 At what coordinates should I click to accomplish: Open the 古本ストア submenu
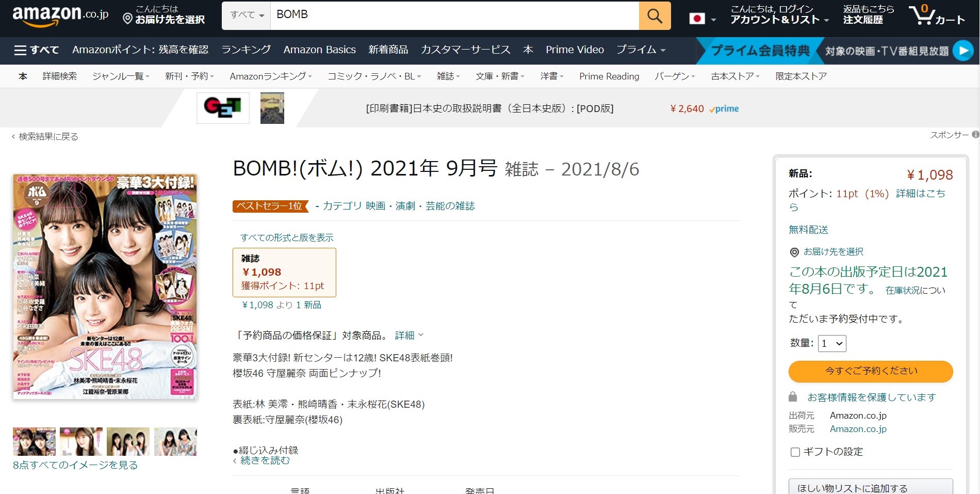tap(735, 76)
